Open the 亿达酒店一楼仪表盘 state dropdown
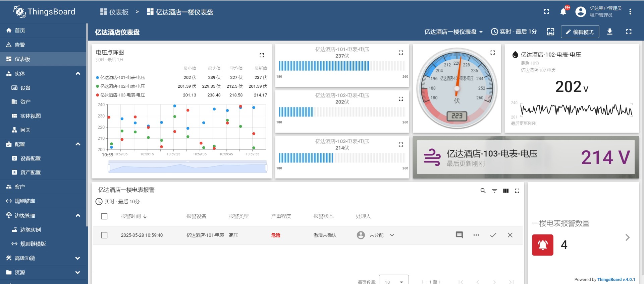The width and height of the screenshot is (644, 284). [x=453, y=32]
